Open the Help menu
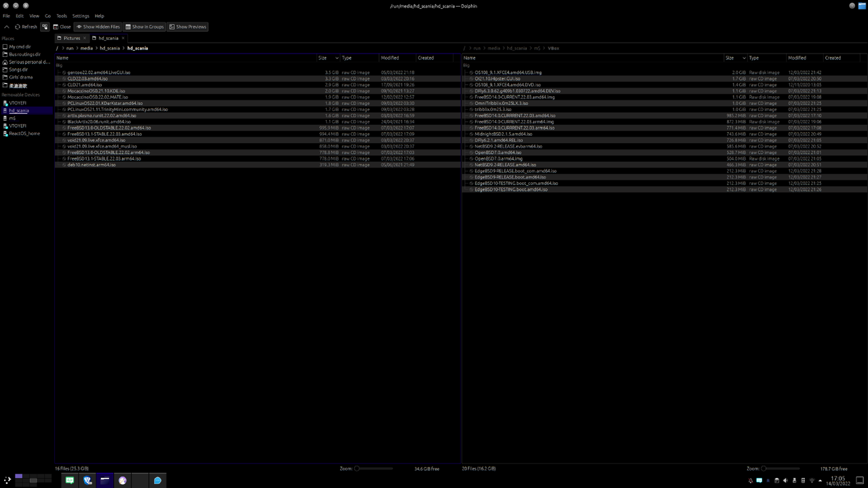This screenshot has height=488, width=868. pos(100,16)
